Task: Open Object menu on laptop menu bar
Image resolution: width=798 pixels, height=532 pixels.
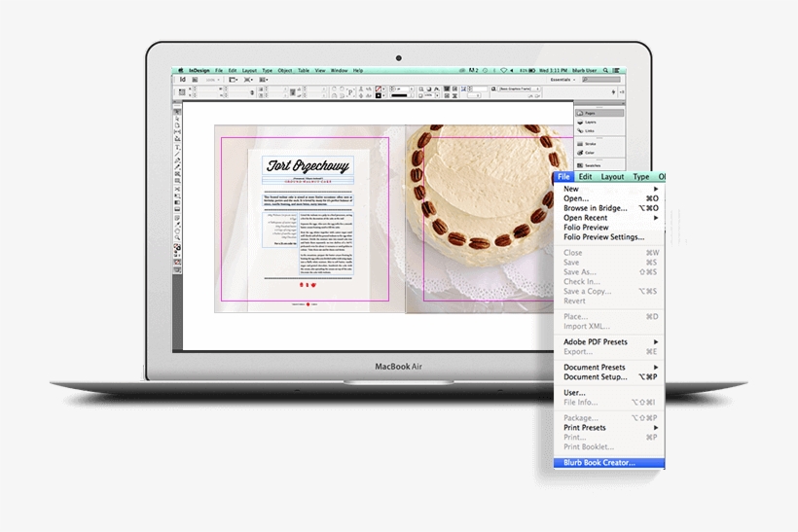Action: (x=285, y=71)
